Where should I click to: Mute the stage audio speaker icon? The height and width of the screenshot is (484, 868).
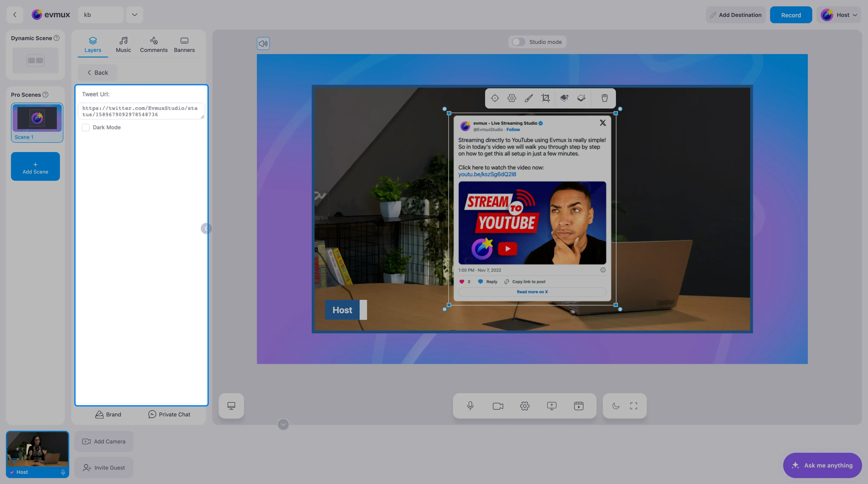pos(263,44)
